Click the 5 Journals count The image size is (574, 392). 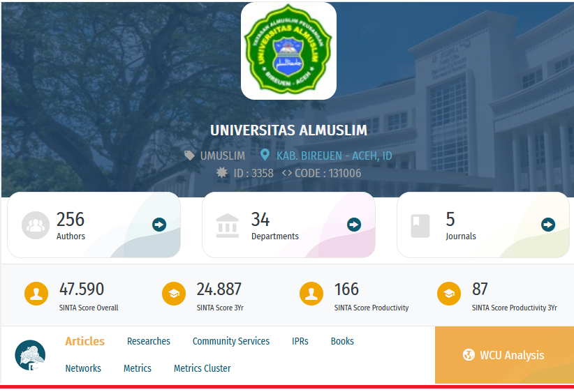450,220
